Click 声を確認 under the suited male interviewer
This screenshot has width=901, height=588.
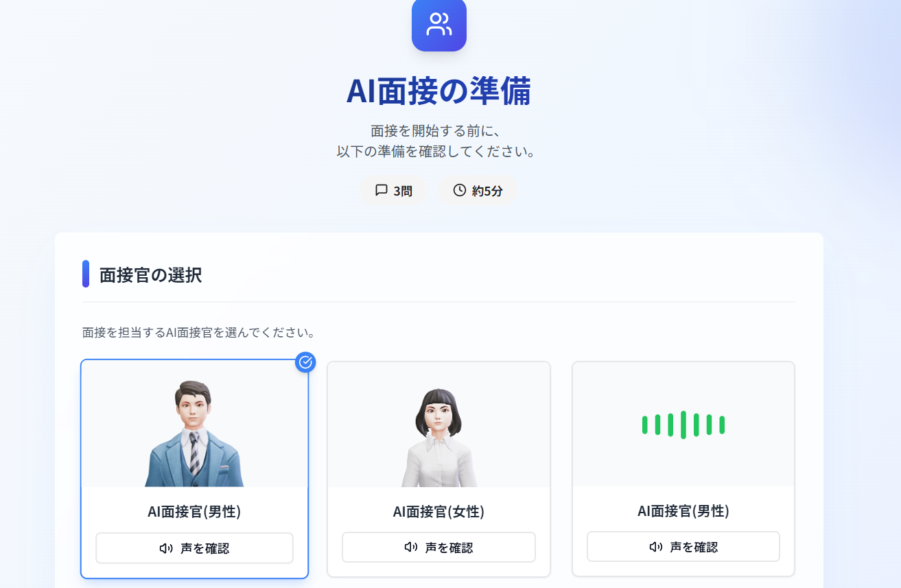194,548
